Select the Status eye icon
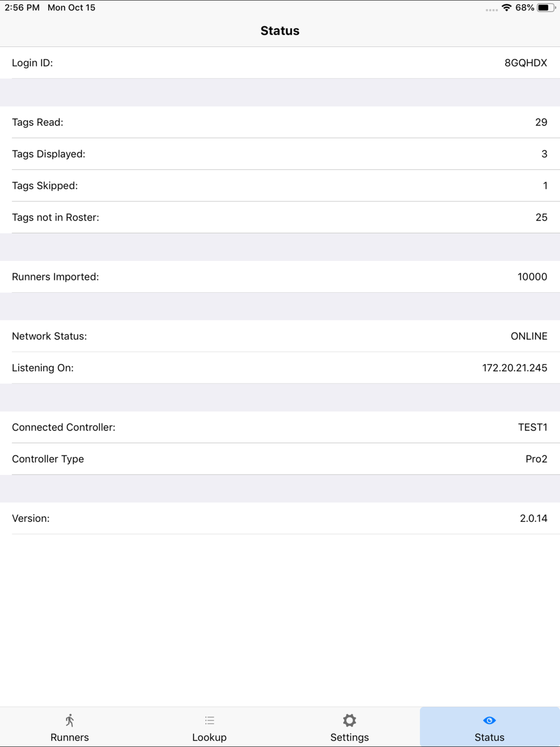Image resolution: width=560 pixels, height=747 pixels. pyautogui.click(x=489, y=720)
